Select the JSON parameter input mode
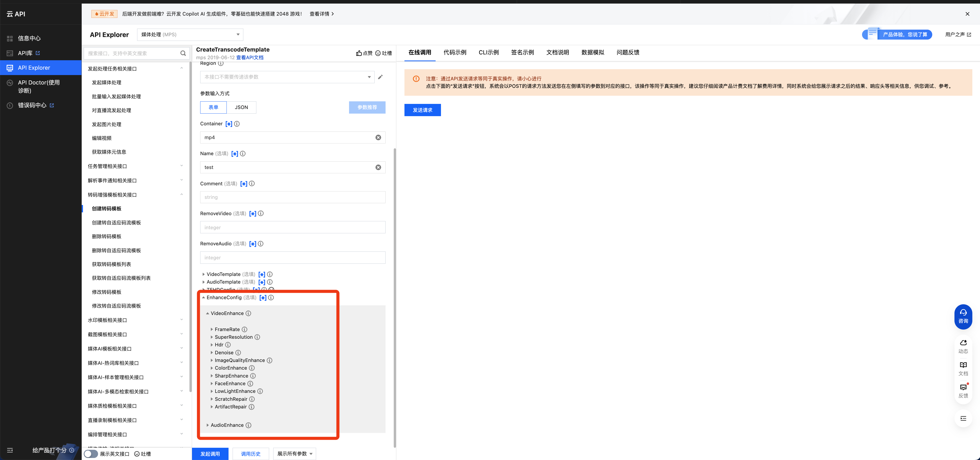Viewport: 980px width, 460px height. click(x=241, y=107)
